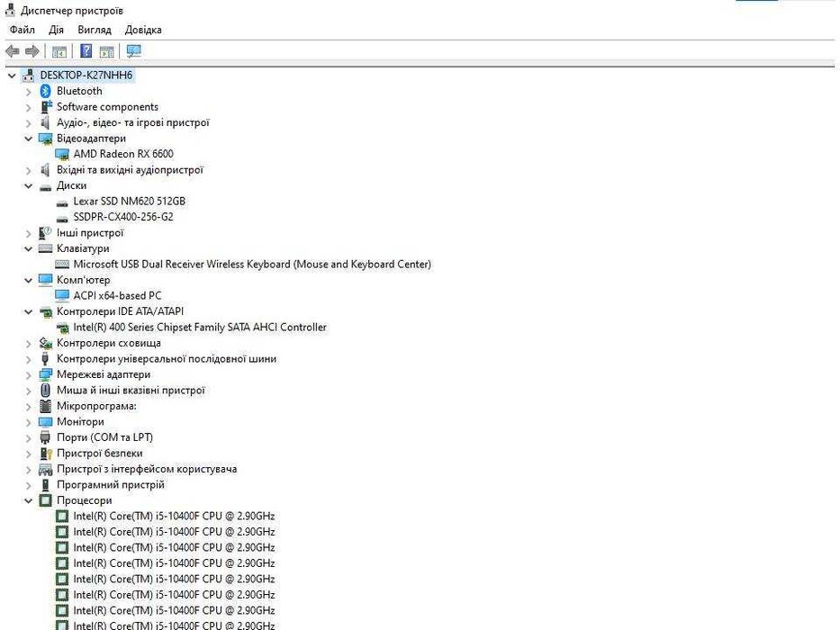Click the Lexar SSD NM620 disk icon
This screenshot has width=840, height=630.
[62, 202]
